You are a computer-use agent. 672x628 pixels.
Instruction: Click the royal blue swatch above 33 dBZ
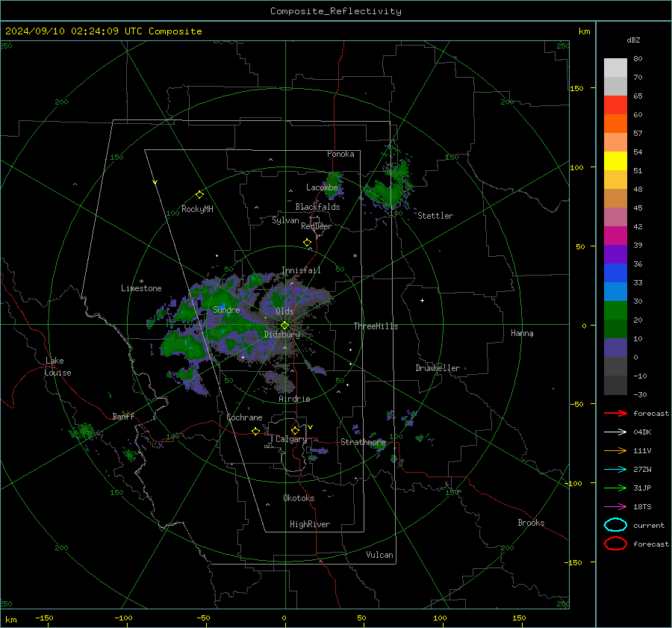click(x=615, y=273)
